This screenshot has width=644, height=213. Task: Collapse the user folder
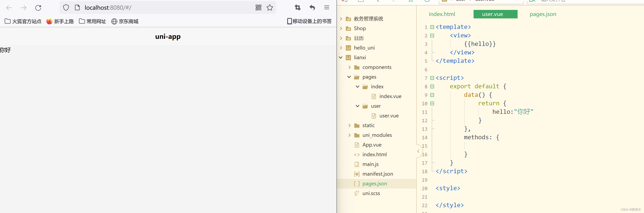(358, 106)
